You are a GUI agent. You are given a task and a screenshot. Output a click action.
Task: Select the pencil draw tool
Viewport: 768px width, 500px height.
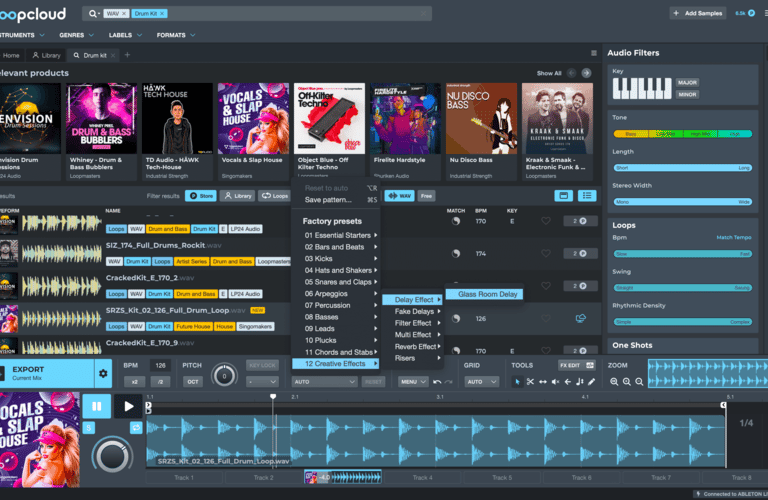click(591, 382)
